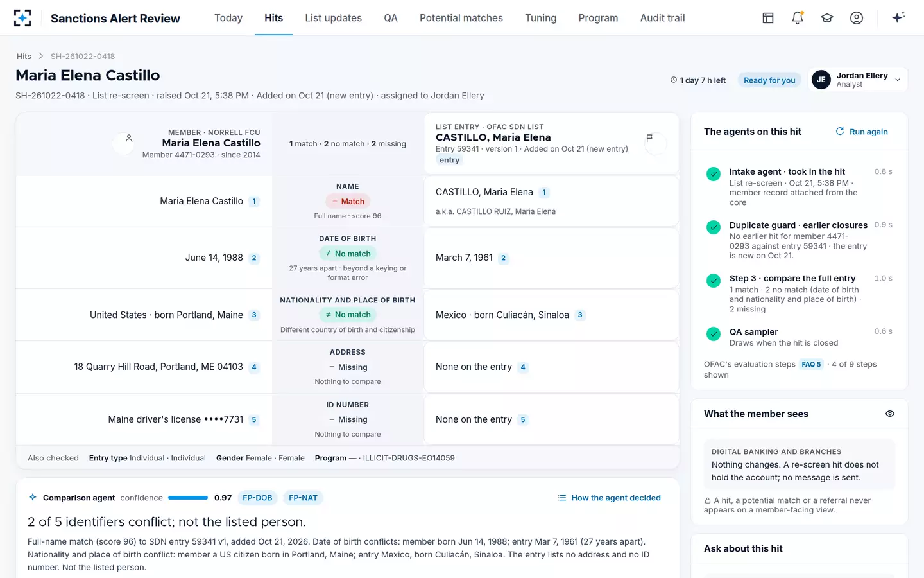Click a.k.a. CASTILLO RUIZ, Maria Elena
The height and width of the screenshot is (578, 924).
point(495,211)
